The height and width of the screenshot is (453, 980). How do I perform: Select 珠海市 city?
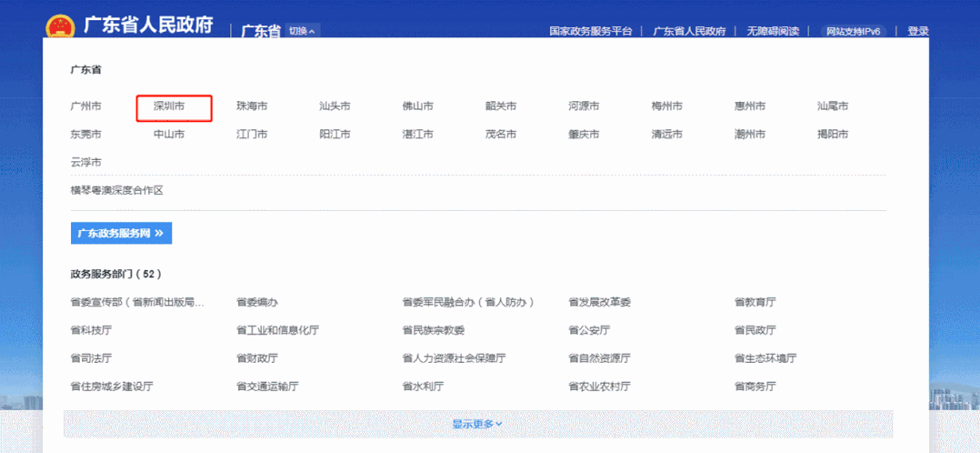coord(252,106)
